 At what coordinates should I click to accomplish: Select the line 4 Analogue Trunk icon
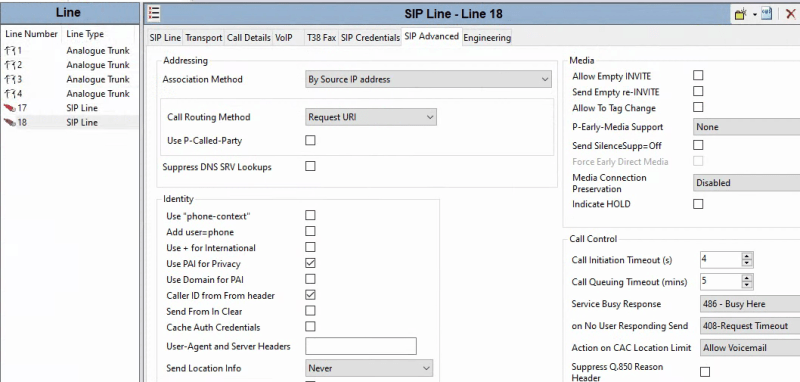point(10,94)
